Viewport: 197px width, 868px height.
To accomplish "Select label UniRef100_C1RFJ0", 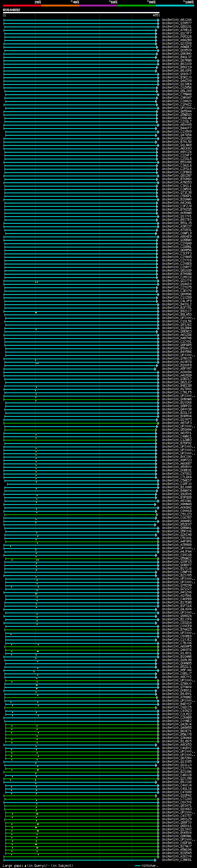I will click(x=176, y=484).
